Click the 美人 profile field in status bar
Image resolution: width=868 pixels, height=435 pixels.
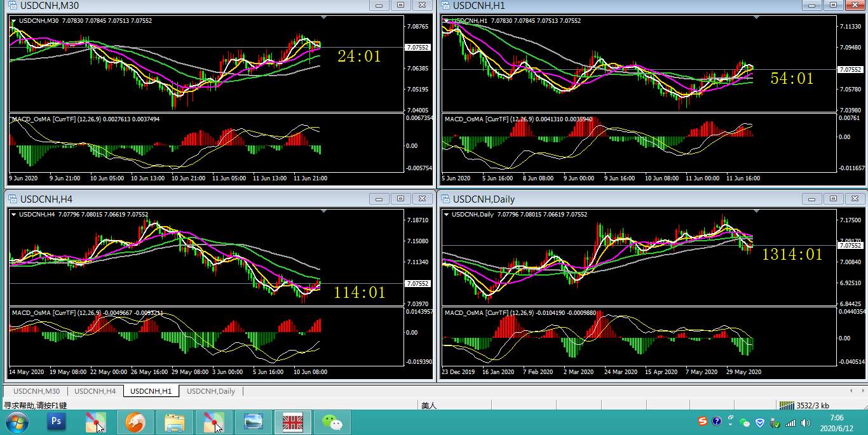(429, 405)
